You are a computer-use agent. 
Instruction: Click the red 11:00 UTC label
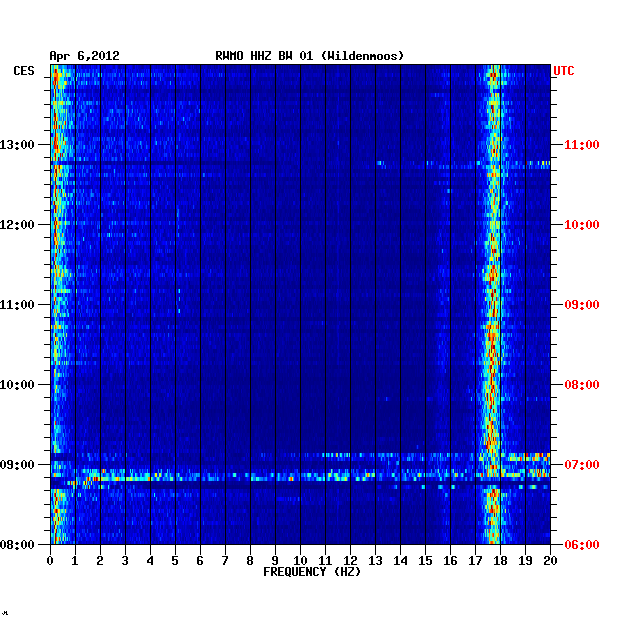tap(582, 145)
